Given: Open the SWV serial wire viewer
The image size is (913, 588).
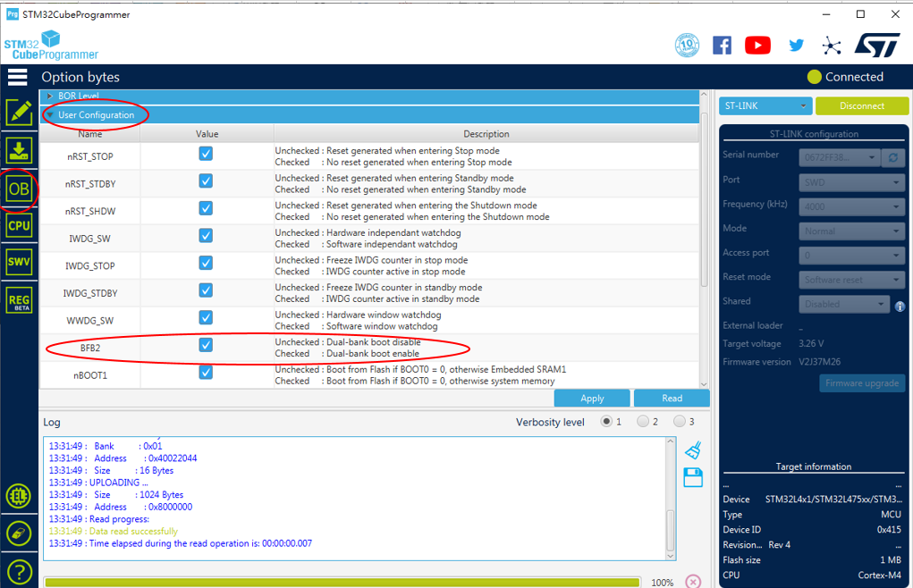Looking at the screenshot, I should (x=19, y=262).
